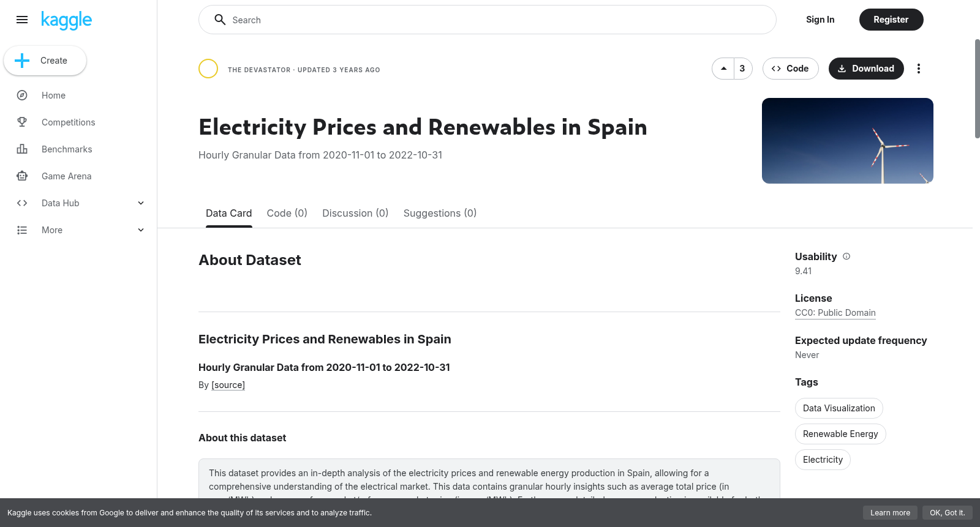Click the Usability info icon
Viewport: 980px width, 527px height.
(846, 256)
